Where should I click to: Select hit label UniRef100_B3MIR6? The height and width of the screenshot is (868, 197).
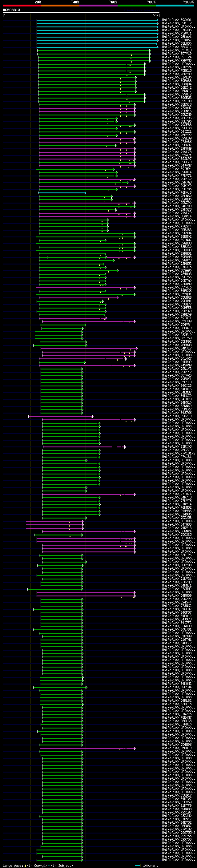(177, 555)
